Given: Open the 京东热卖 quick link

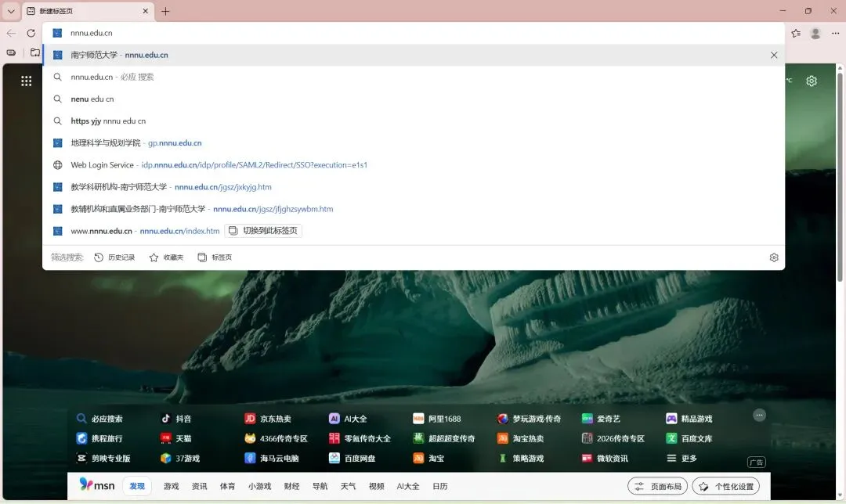Looking at the screenshot, I should point(268,419).
